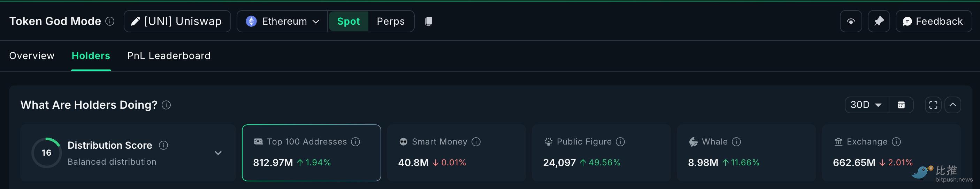Open the Ethereum chain dropdown
980x189 pixels.
pyautogui.click(x=282, y=21)
